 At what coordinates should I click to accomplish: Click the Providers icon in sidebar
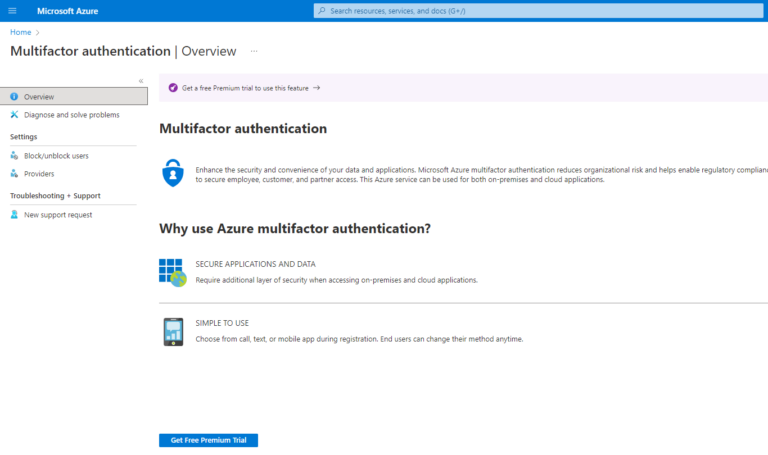pyautogui.click(x=14, y=174)
